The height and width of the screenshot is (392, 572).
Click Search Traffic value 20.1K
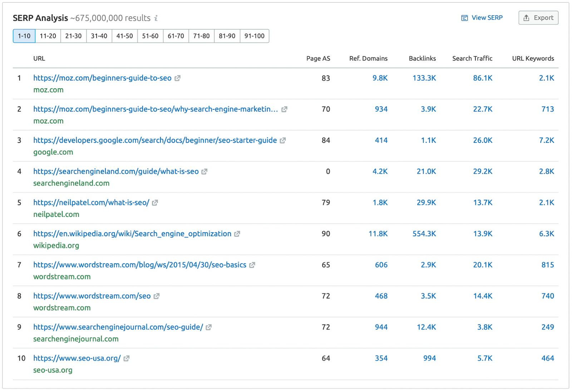(483, 264)
